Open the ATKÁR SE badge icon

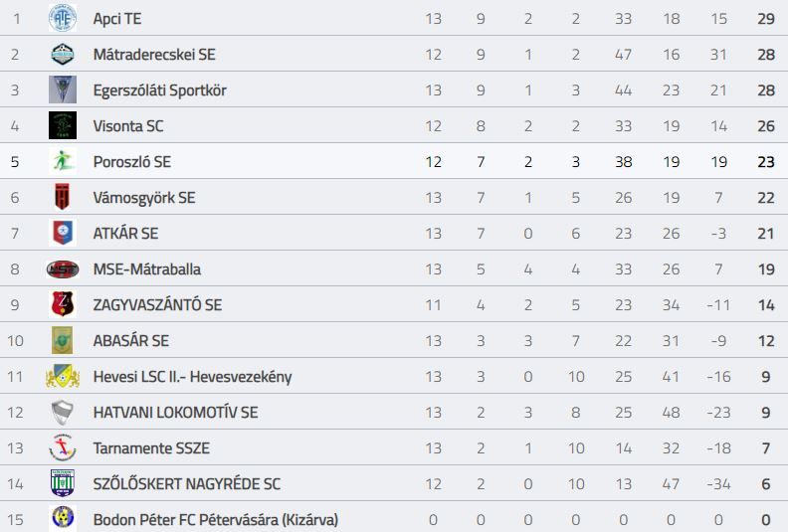pyautogui.click(x=63, y=233)
